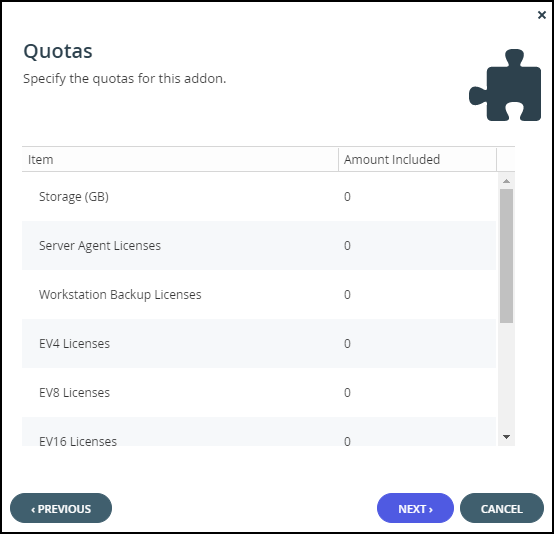Close the Quotas dialog with the X

(x=542, y=15)
